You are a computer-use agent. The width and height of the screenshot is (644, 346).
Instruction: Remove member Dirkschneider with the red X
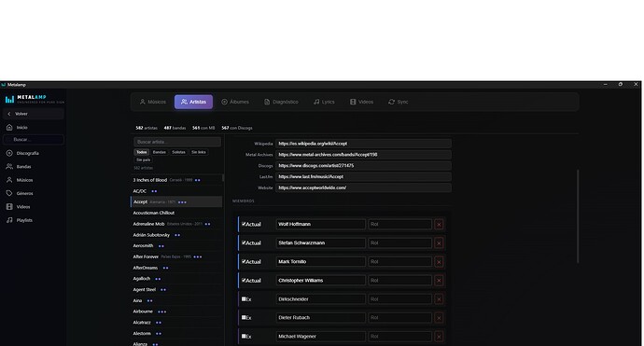pyautogui.click(x=439, y=299)
